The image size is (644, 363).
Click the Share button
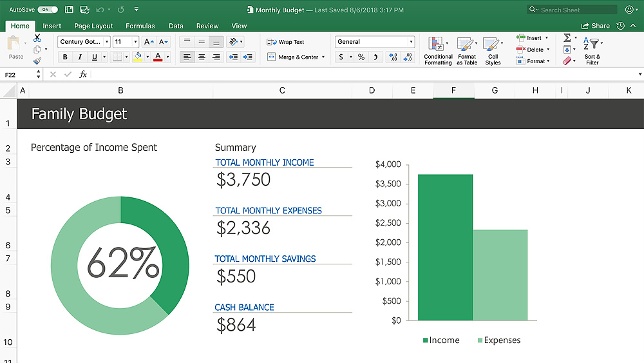[596, 26]
